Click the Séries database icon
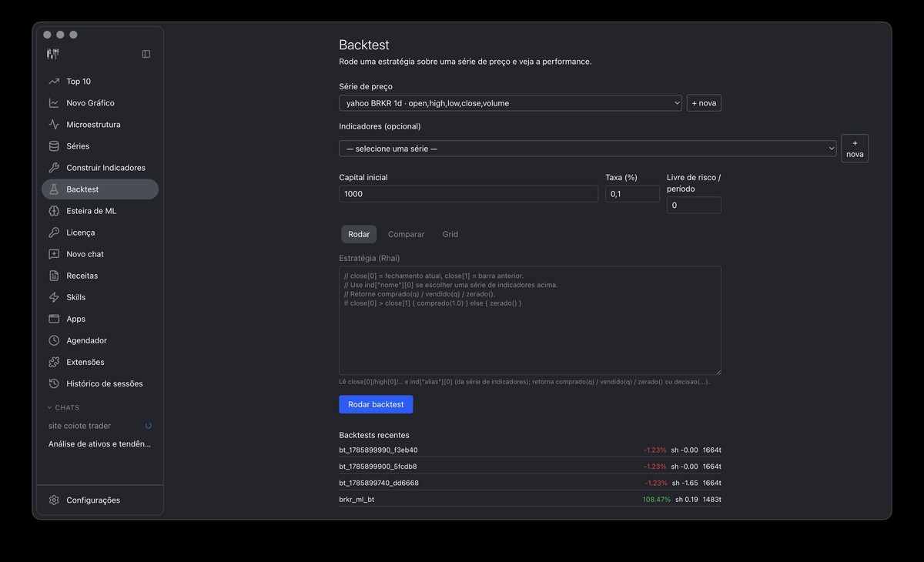 (x=54, y=146)
